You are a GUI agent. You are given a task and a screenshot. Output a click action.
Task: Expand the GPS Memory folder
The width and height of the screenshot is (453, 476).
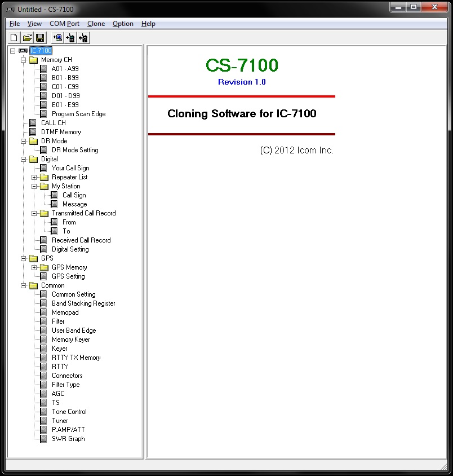[34, 267]
